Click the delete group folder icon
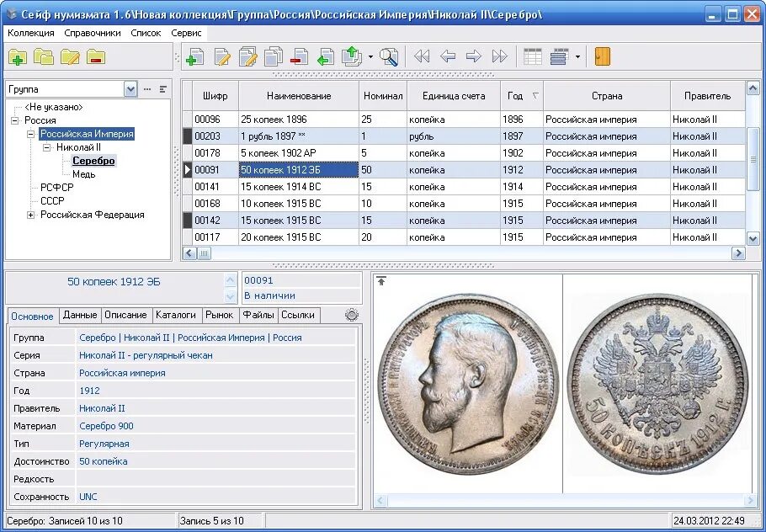766x532 pixels. point(96,57)
